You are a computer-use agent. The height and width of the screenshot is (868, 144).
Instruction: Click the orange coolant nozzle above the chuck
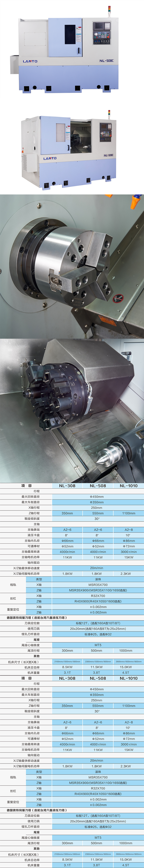135,202
